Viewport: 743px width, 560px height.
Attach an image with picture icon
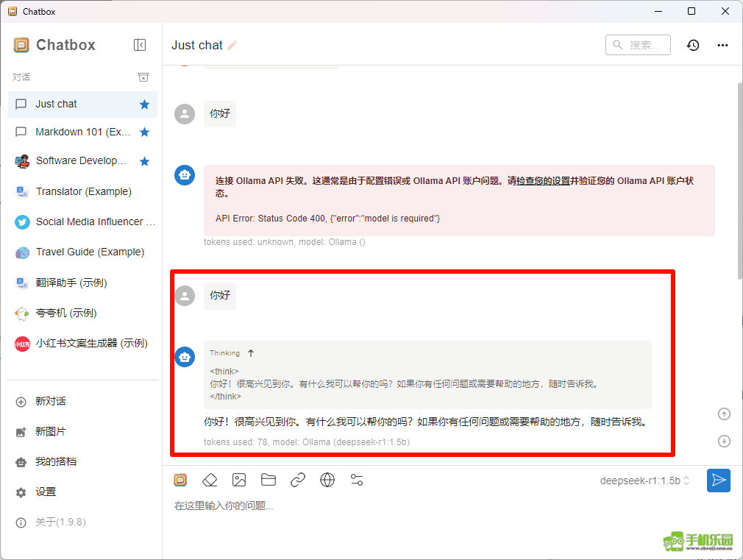point(239,481)
